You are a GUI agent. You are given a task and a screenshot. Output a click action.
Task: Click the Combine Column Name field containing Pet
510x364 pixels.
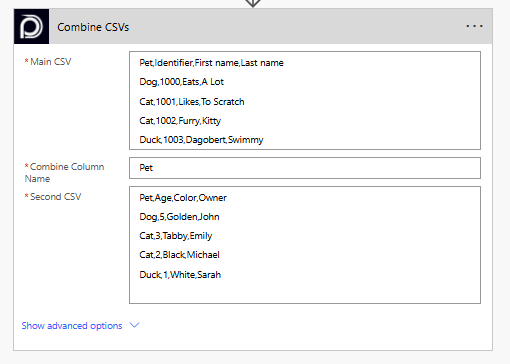point(305,168)
